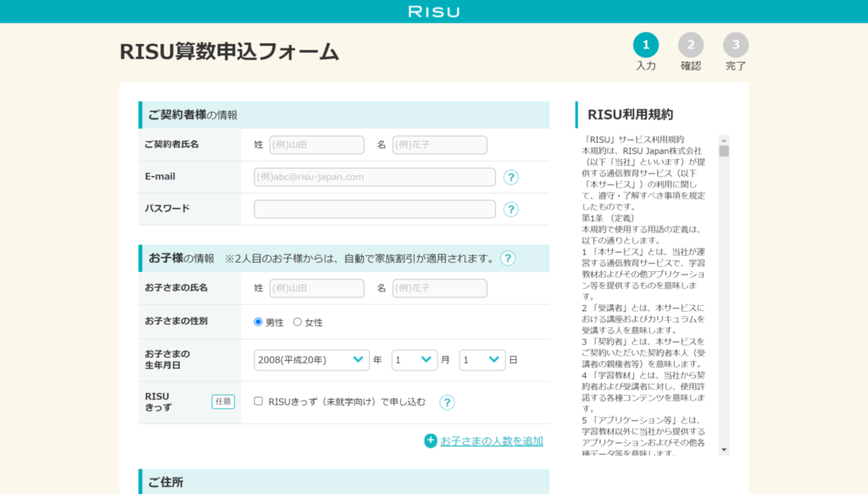Click the RISU算数申込フォーム title
Viewport: 868px width, 494px height.
pos(229,52)
